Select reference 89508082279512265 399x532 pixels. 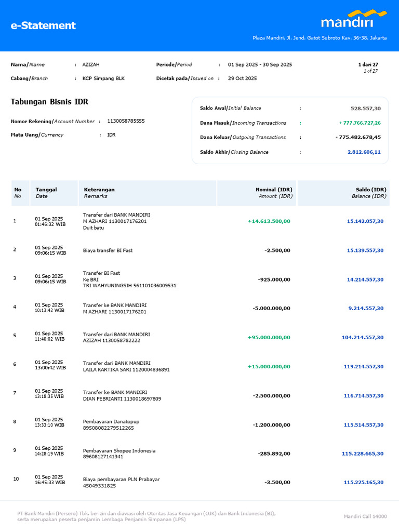click(108, 428)
